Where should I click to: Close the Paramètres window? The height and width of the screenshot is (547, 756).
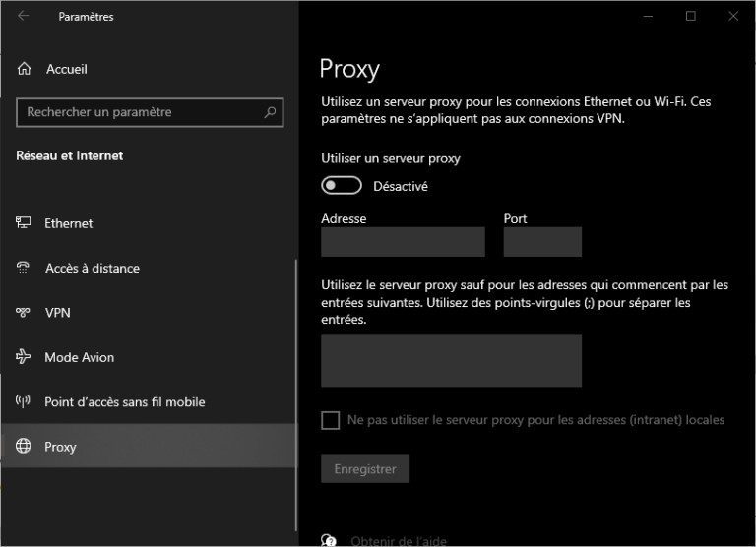point(733,16)
